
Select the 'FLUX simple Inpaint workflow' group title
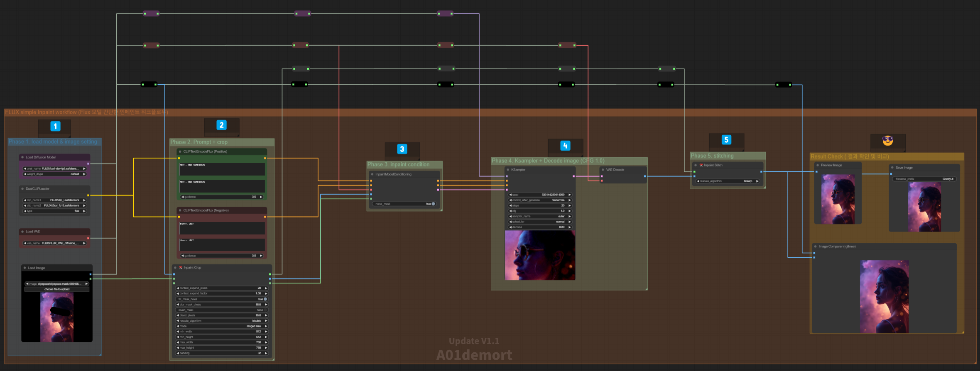[87, 112]
